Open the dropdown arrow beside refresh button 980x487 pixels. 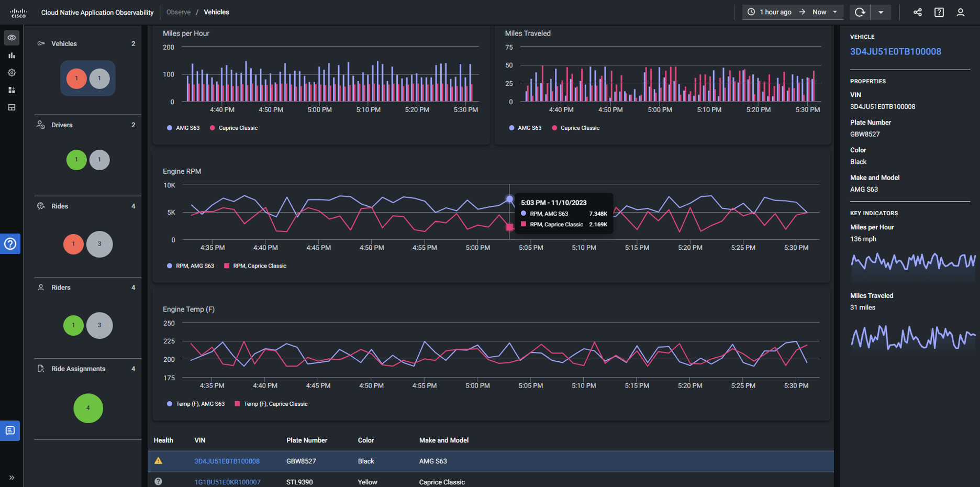point(881,12)
